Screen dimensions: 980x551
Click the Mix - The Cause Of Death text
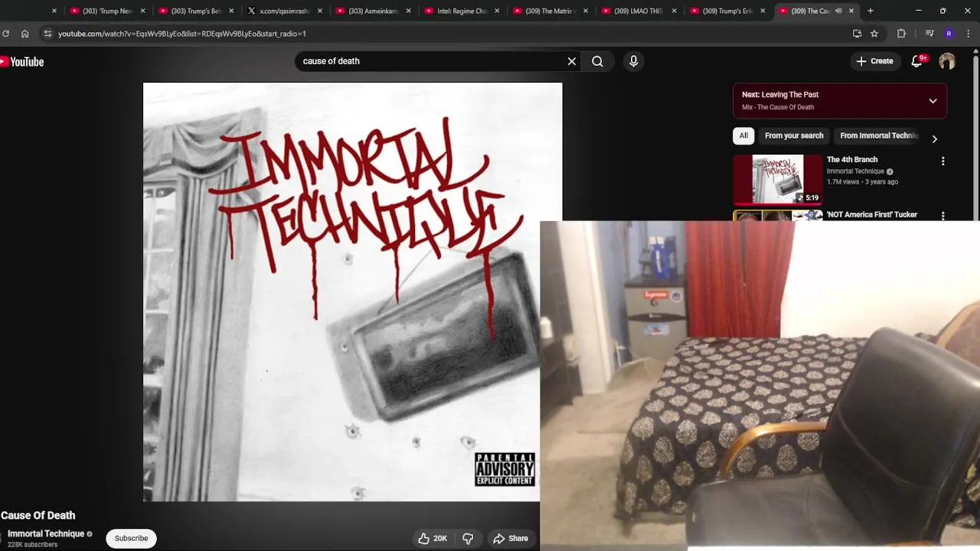tap(778, 107)
